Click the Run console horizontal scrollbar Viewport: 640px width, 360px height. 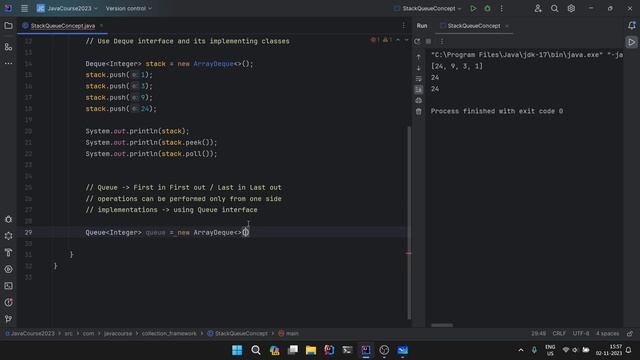442,325
